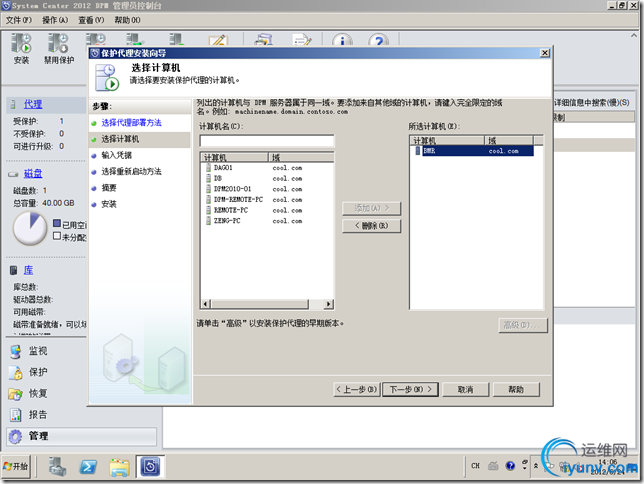
Task: Click the 输入凭据 wizard step
Action: [116, 155]
